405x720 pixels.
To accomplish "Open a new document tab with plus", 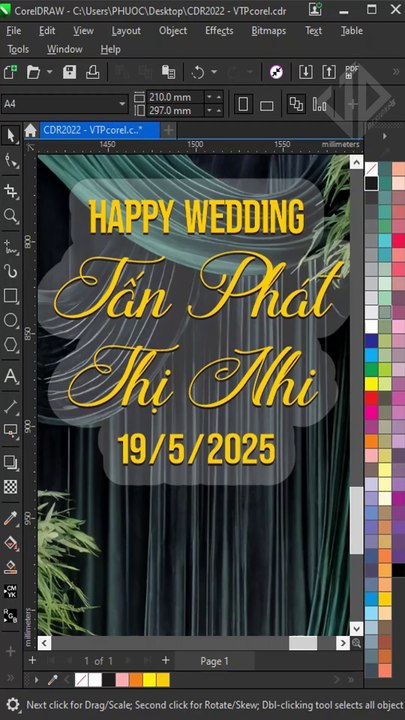I will 169,130.
